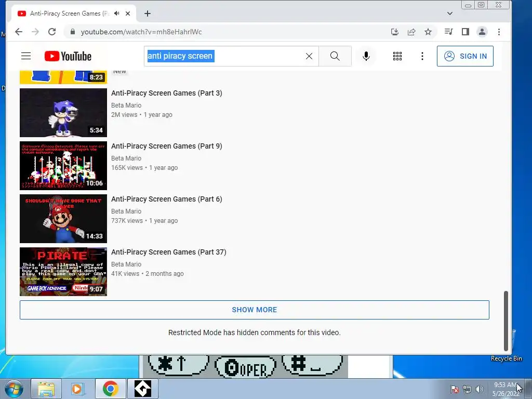
Task: Click the page vertical scrollbar thumb
Action: (x=506, y=321)
